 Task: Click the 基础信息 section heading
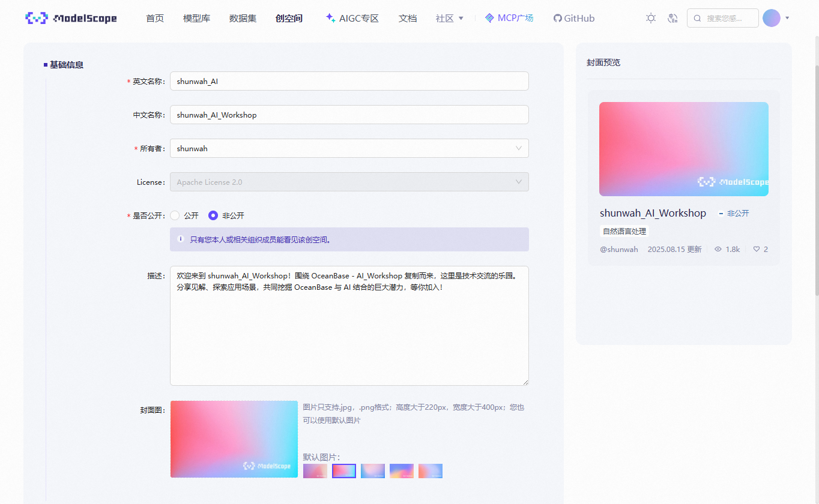67,65
